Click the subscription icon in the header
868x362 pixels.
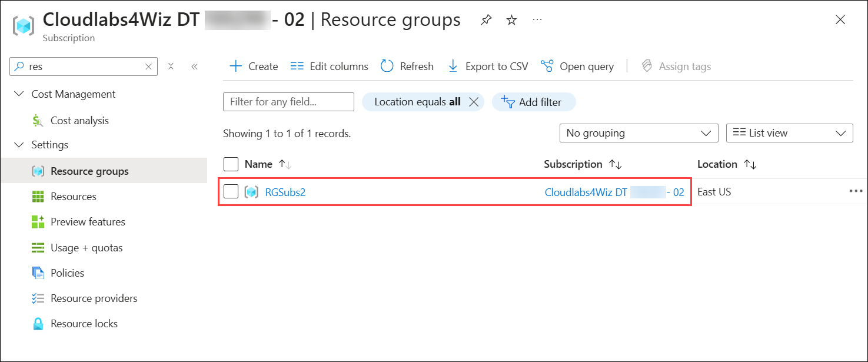coord(24,26)
